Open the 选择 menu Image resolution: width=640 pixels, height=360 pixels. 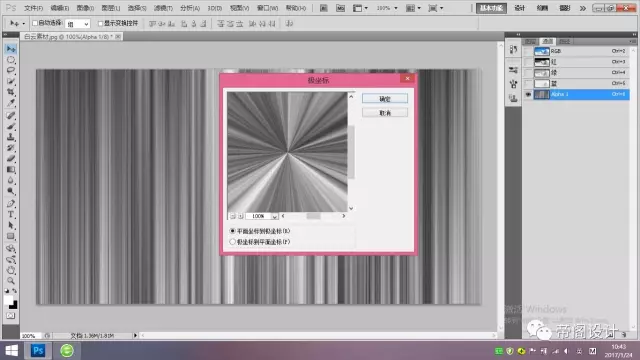pyautogui.click(x=137, y=8)
